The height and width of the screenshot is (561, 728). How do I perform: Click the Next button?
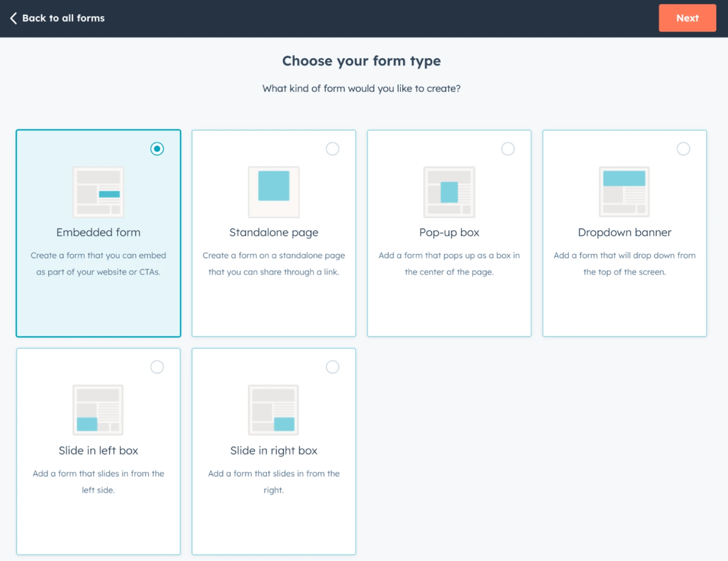point(687,18)
